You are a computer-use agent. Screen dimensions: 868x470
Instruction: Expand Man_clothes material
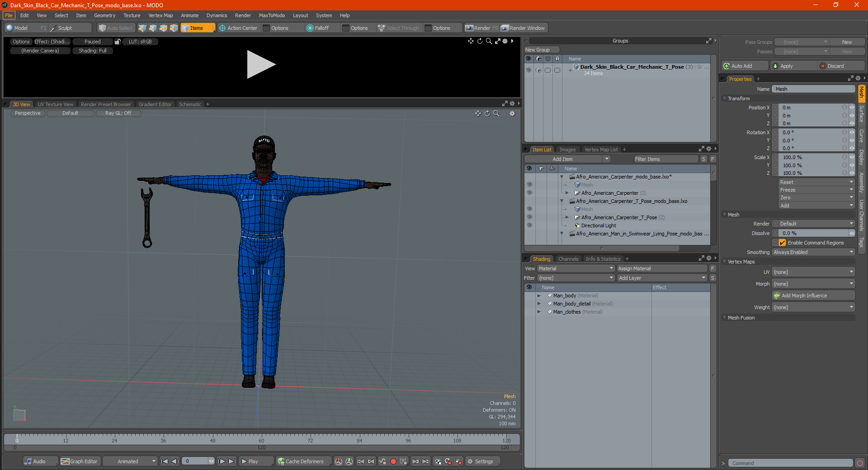pyautogui.click(x=539, y=312)
